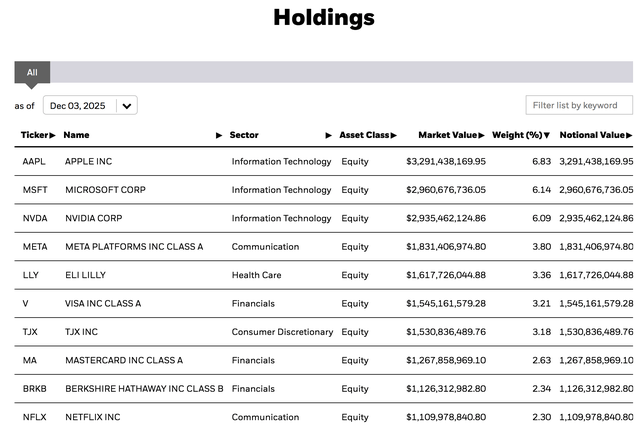Click the META ticker cell

(35, 247)
